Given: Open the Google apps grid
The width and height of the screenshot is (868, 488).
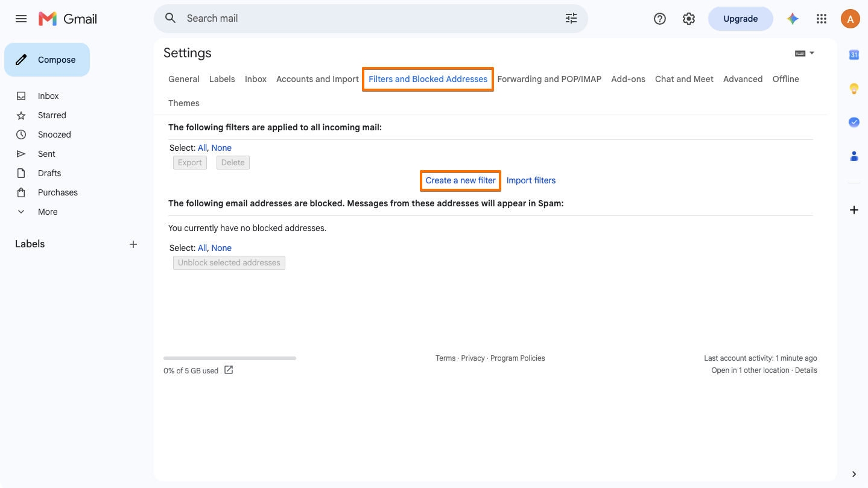Looking at the screenshot, I should click(x=822, y=19).
